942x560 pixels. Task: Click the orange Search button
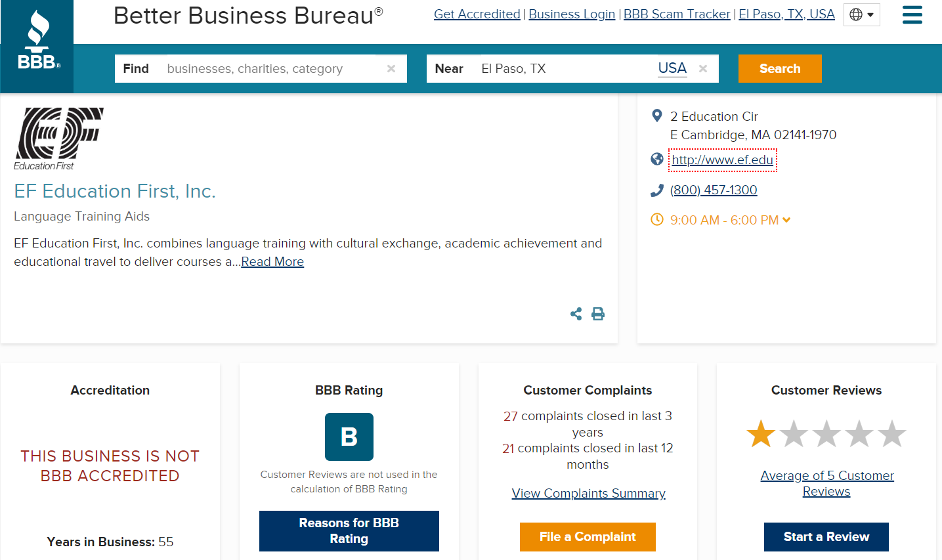[780, 68]
